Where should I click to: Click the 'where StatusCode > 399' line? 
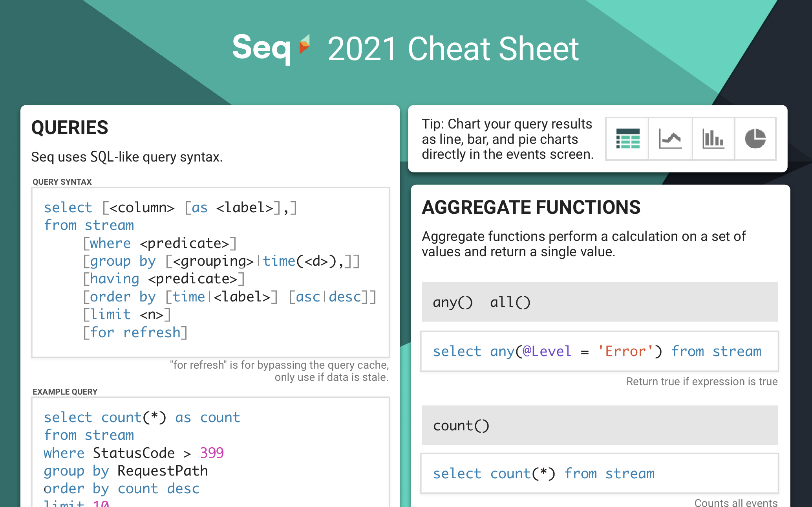[134, 453]
